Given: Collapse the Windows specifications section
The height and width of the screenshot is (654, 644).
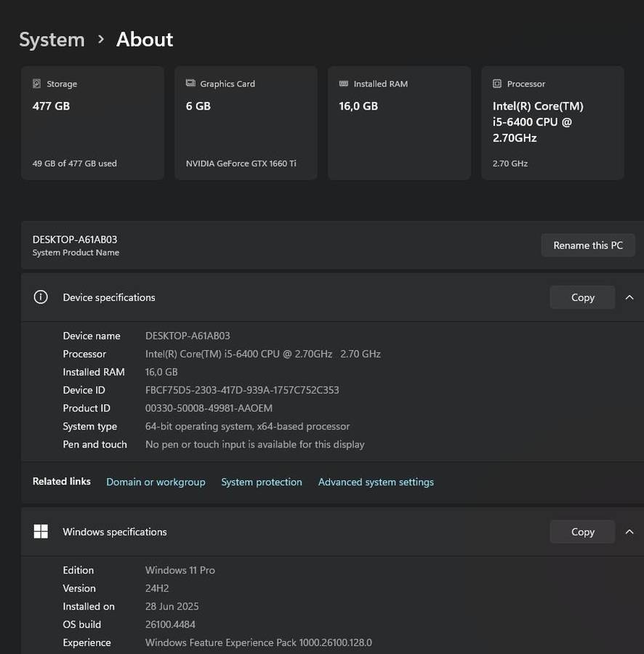Looking at the screenshot, I should pyautogui.click(x=629, y=532).
